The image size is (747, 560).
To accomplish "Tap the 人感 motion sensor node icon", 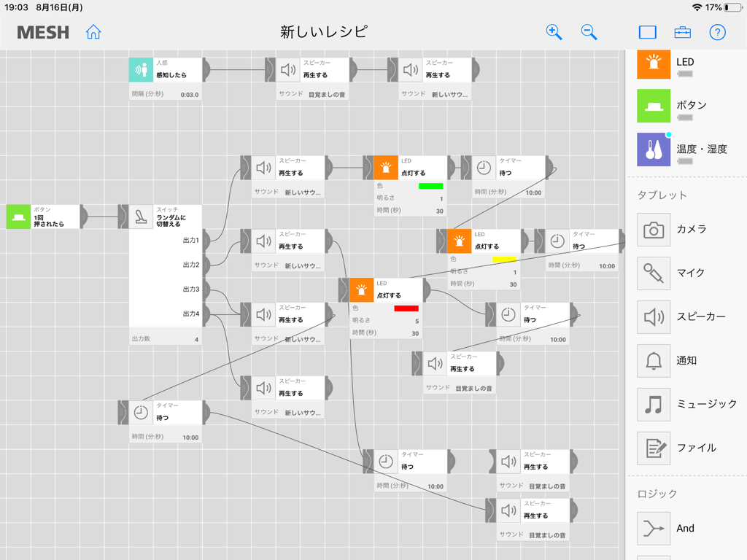I will coord(141,70).
